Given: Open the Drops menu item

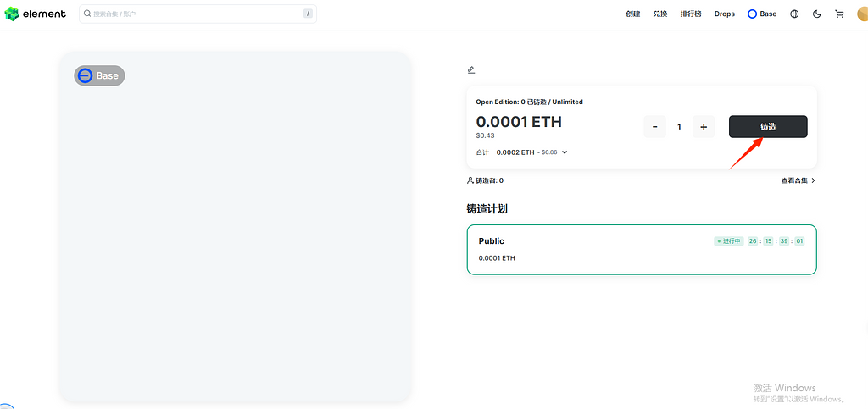Looking at the screenshot, I should click(725, 14).
